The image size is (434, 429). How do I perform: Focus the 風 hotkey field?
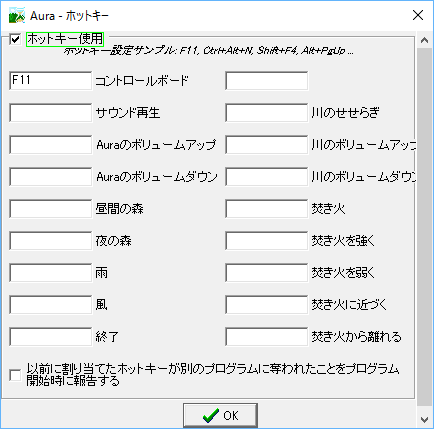50,305
